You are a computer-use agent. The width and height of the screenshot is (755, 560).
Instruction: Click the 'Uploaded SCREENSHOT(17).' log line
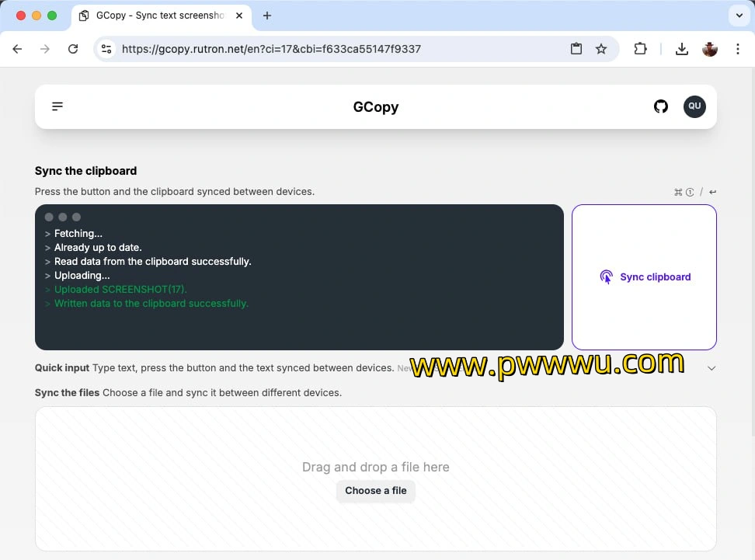coord(120,290)
